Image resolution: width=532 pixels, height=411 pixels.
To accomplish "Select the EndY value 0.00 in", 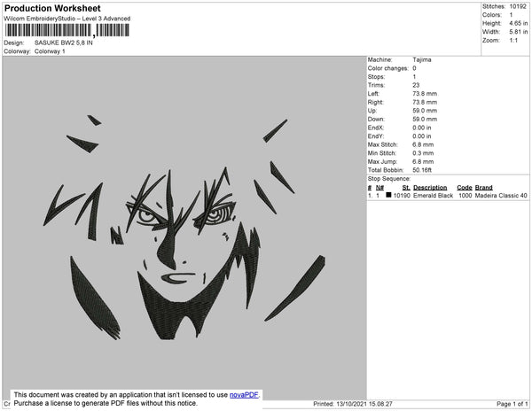I will click(422, 136).
